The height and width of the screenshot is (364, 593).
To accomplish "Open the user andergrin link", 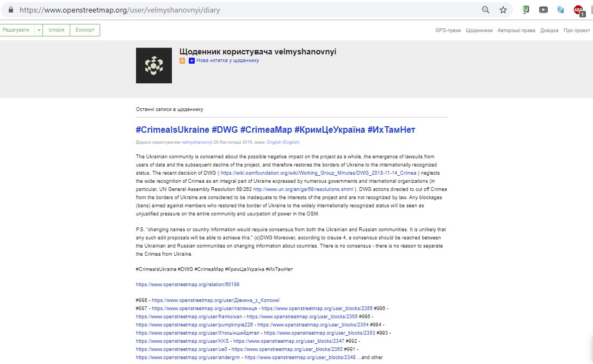I will click(188, 357).
